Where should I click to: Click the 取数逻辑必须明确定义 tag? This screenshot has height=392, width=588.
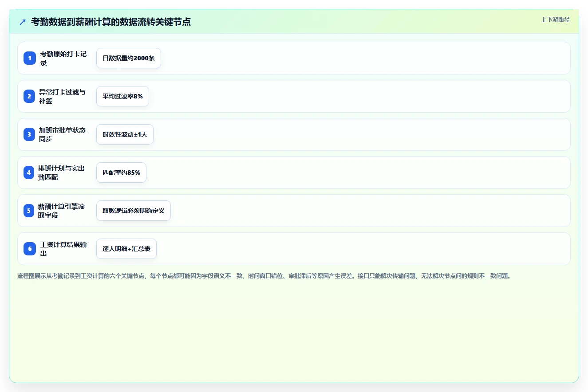134,211
